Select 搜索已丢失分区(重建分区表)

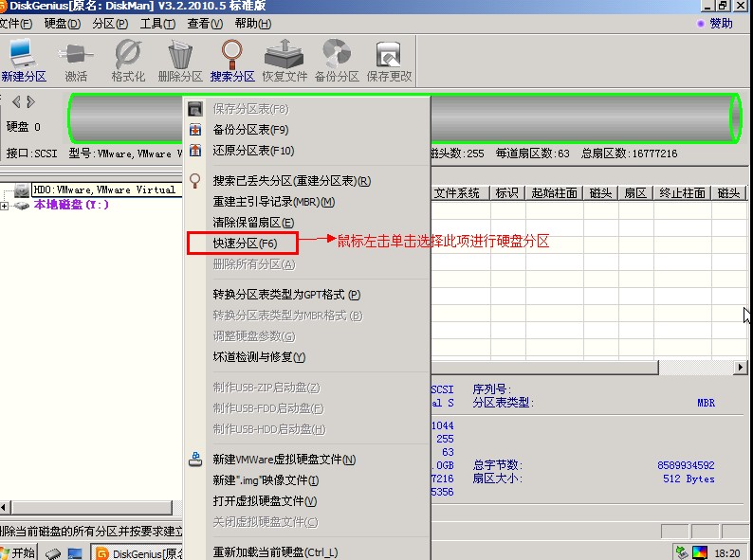tap(307, 181)
